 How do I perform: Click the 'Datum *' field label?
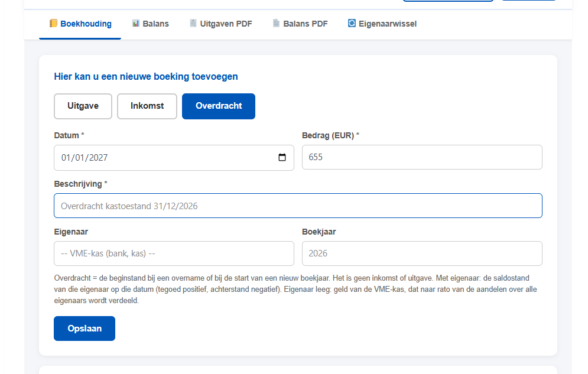pos(69,135)
